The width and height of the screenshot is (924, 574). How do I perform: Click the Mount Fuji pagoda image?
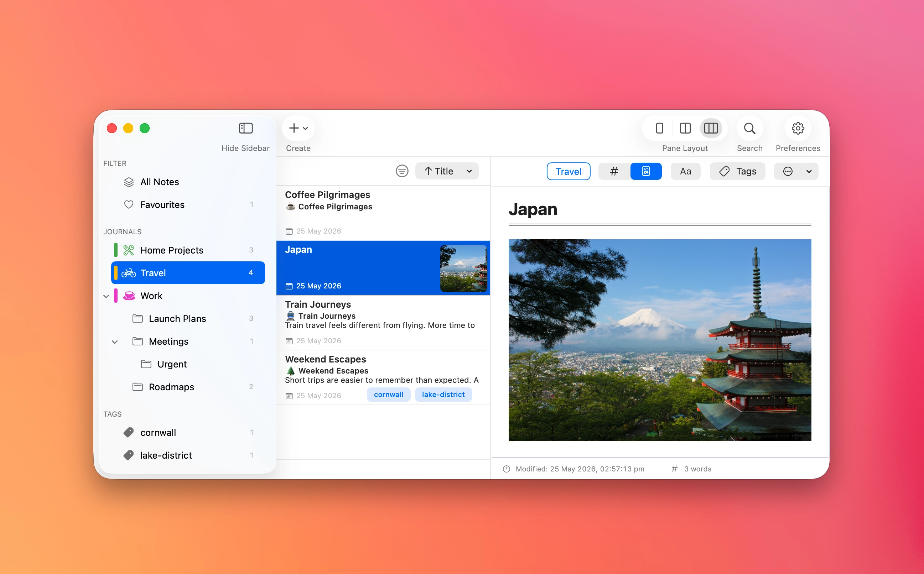click(x=660, y=340)
